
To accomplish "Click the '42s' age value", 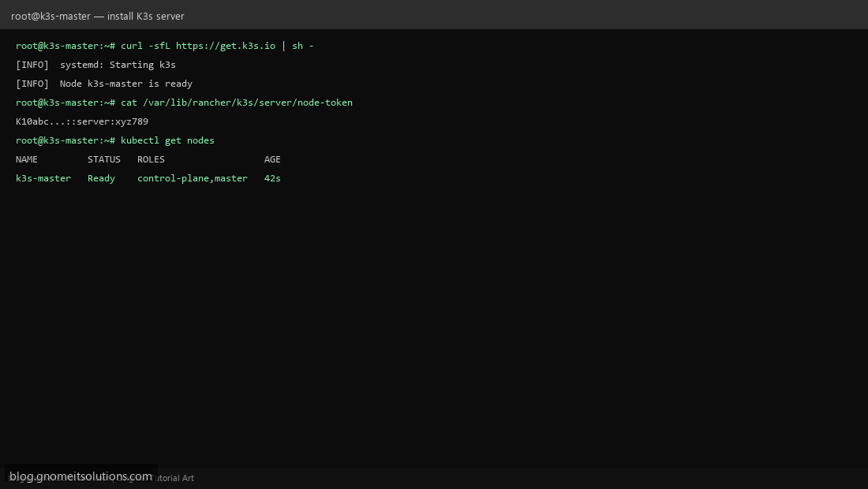I will tap(272, 178).
